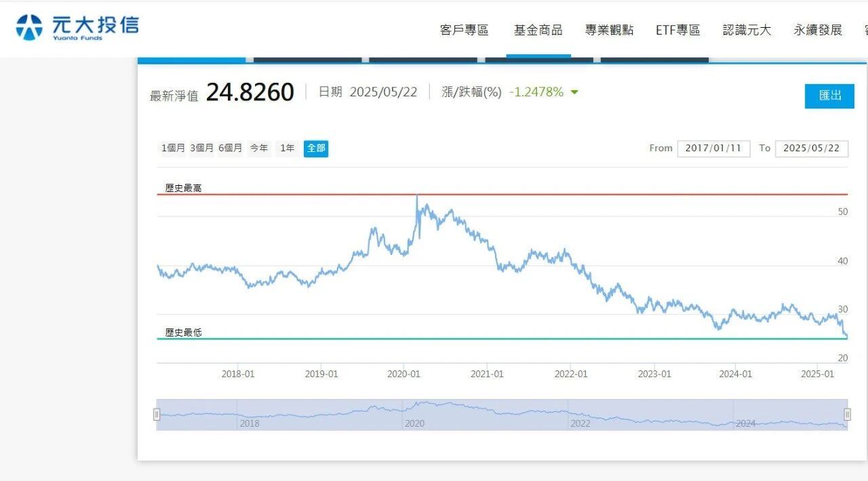Open the ETF專區 menu
The height and width of the screenshot is (481, 868).
pyautogui.click(x=677, y=30)
